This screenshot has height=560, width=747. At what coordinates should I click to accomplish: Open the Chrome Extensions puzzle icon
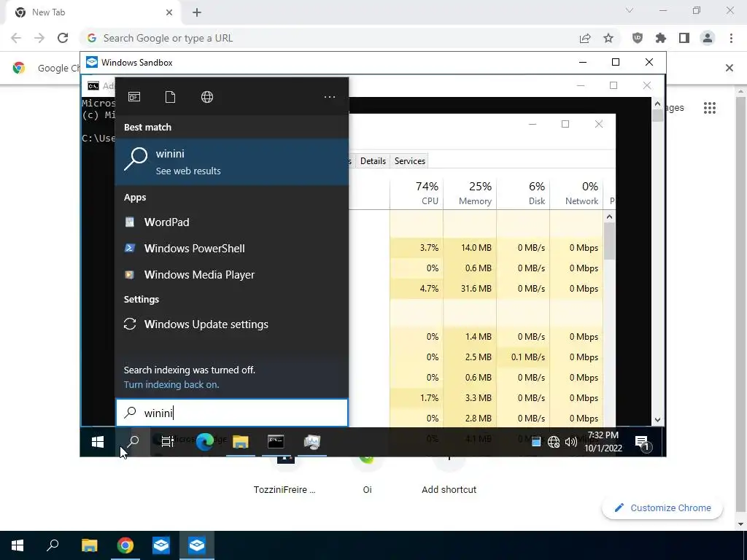[x=661, y=38]
